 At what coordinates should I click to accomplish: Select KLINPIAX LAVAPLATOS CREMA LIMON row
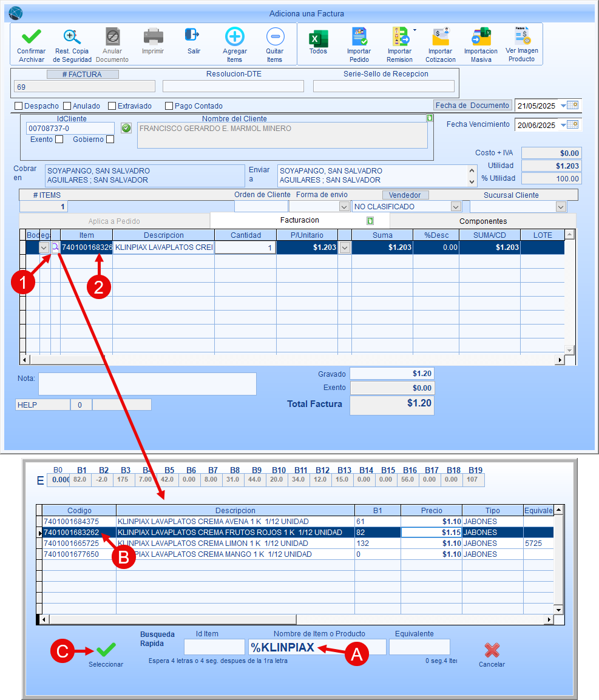[298, 544]
